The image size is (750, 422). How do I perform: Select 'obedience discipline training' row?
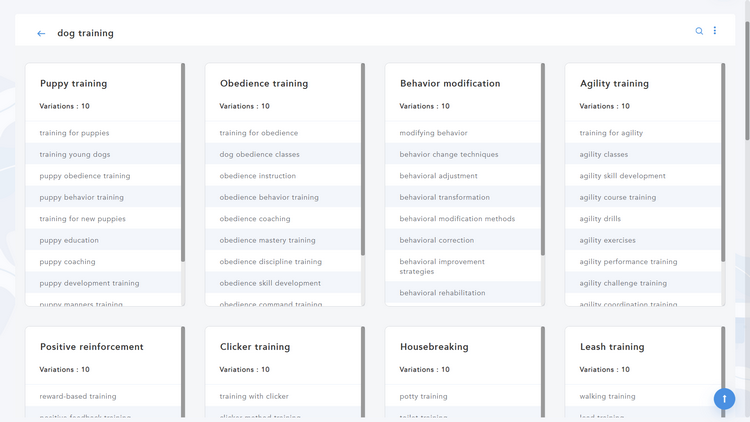283,261
